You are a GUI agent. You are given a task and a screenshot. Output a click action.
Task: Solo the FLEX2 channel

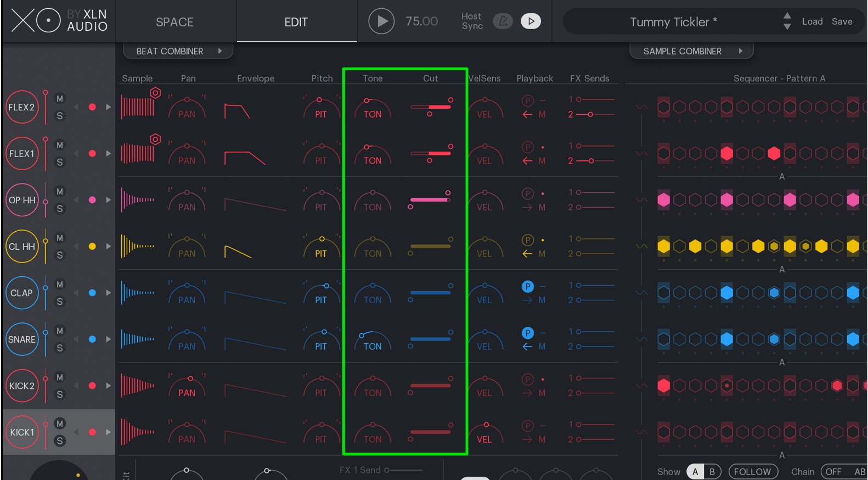pos(60,116)
